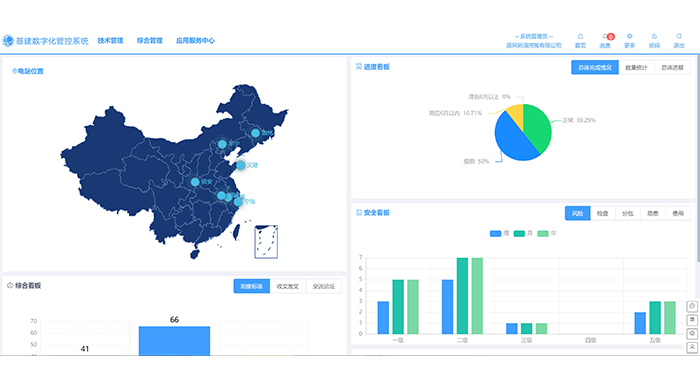Toggle the 年 series in chart legend
This screenshot has width=700, height=385.
click(547, 234)
